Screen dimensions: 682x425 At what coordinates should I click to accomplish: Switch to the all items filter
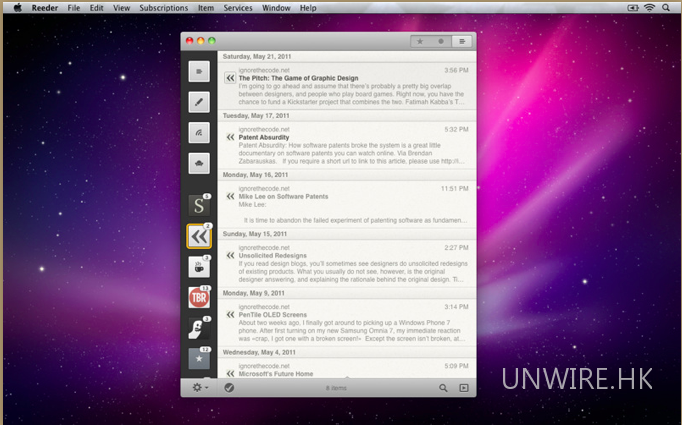point(461,41)
